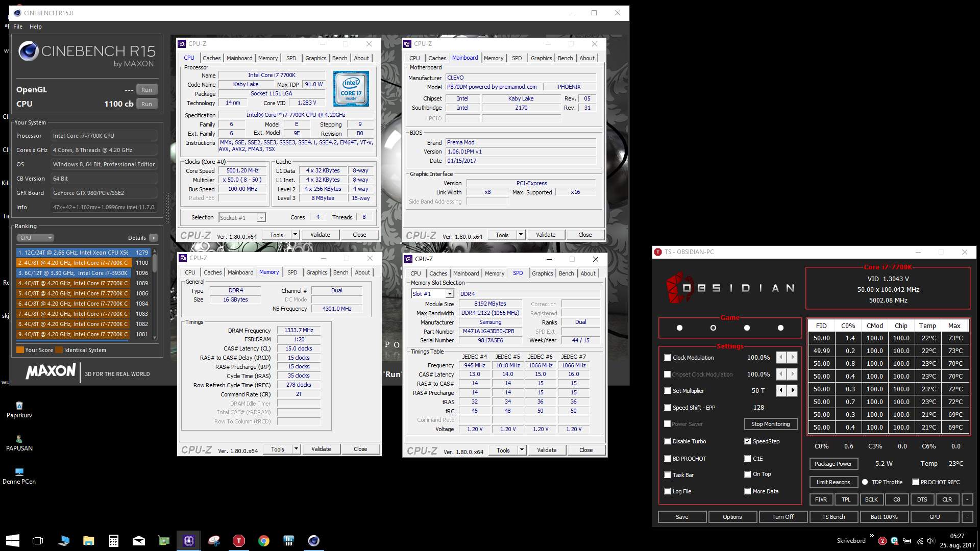
Task: Click the Cinebench taskbar icon
Action: (313, 540)
